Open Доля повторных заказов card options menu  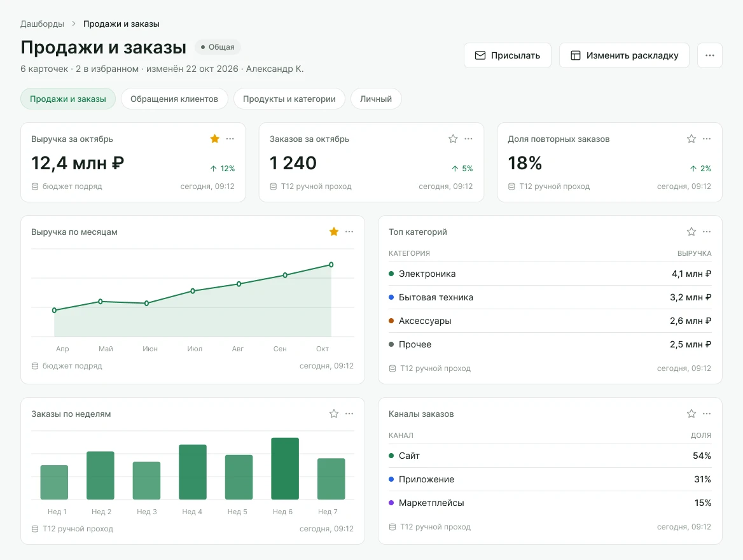coord(707,139)
